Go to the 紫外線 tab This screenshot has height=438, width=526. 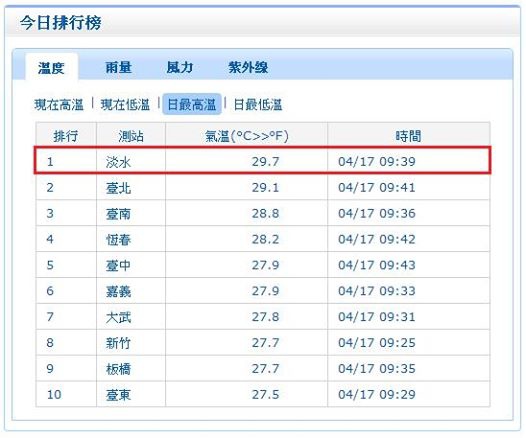tap(248, 67)
